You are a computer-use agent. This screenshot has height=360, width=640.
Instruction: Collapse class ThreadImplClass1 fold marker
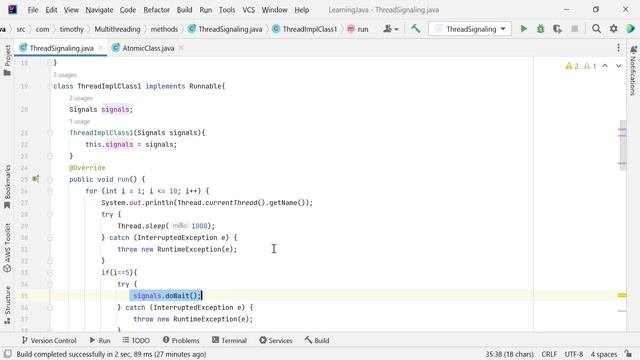click(50, 86)
